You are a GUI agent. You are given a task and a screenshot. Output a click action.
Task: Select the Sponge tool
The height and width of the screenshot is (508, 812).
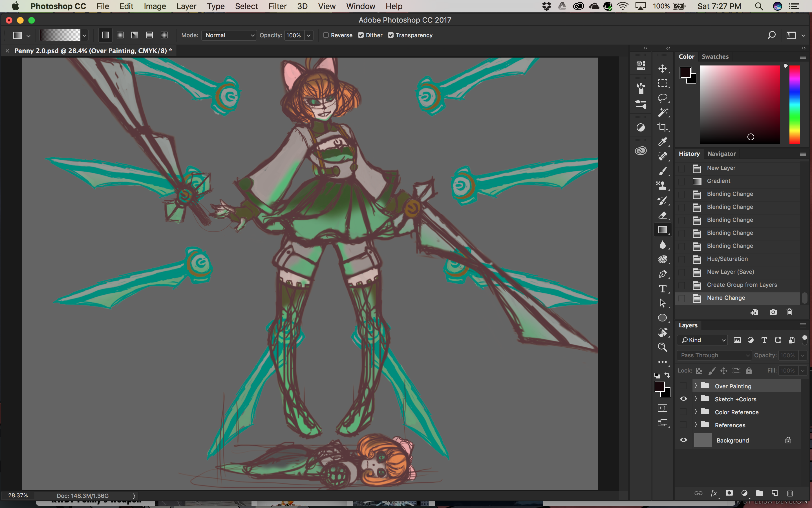coord(662,259)
